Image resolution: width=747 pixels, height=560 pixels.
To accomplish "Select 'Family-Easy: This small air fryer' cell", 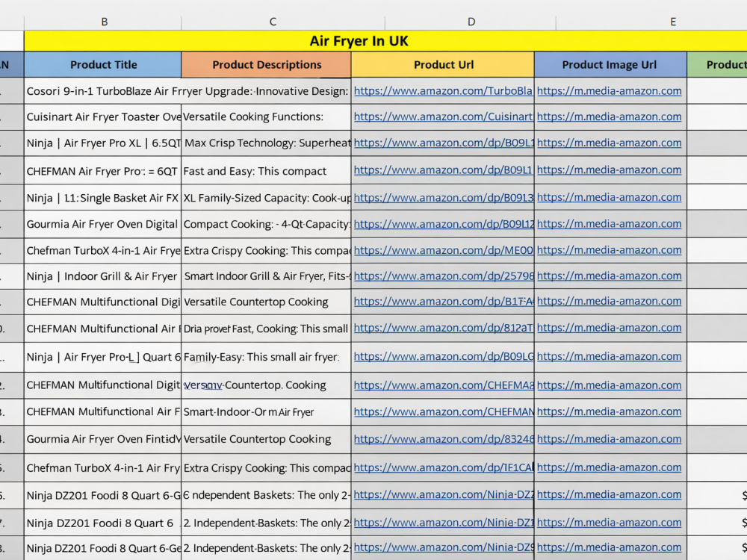I will point(267,357).
